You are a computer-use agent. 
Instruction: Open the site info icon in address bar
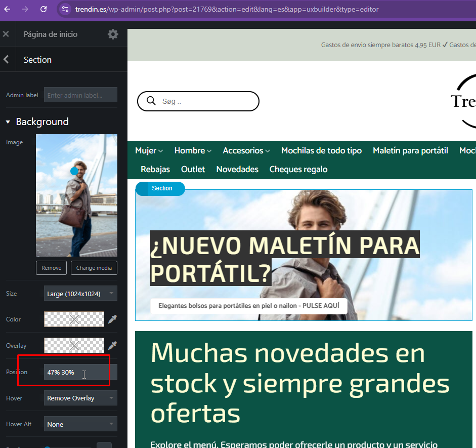point(64,9)
